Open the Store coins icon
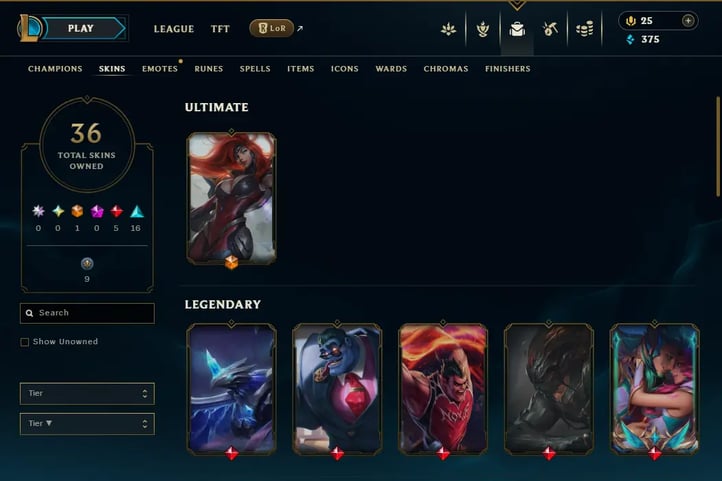Viewport: 722px width, 481px height. point(584,29)
